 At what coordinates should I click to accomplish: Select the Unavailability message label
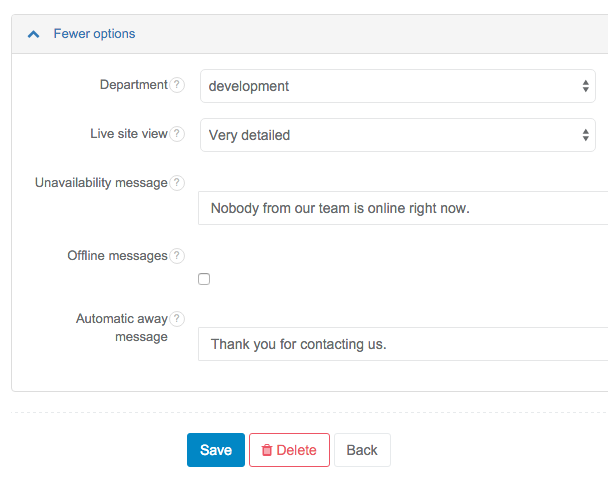(x=101, y=183)
